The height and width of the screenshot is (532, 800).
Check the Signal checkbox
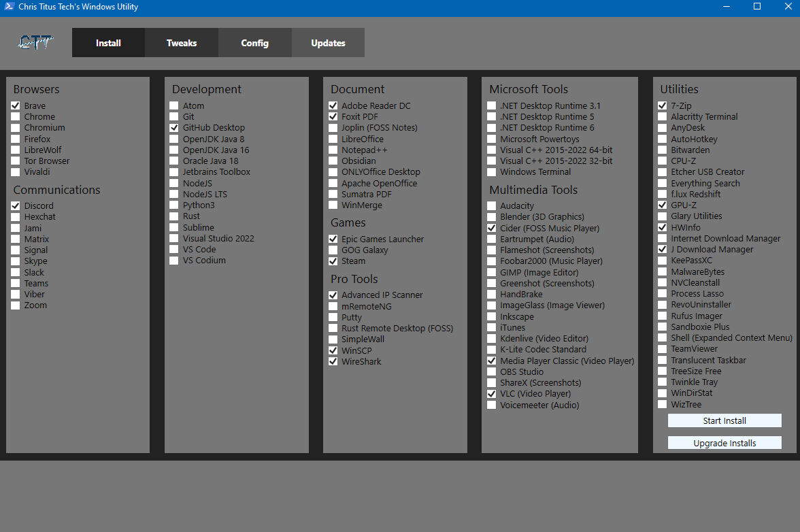(15, 250)
